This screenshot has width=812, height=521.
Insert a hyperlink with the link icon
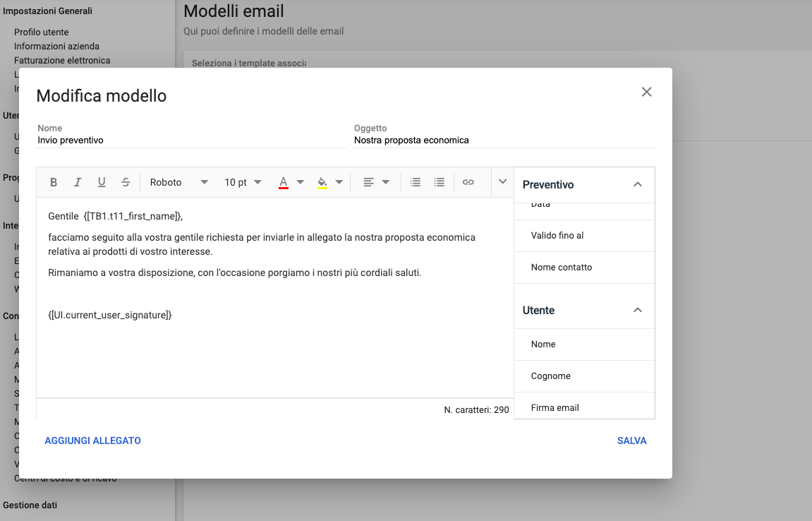[x=468, y=182]
